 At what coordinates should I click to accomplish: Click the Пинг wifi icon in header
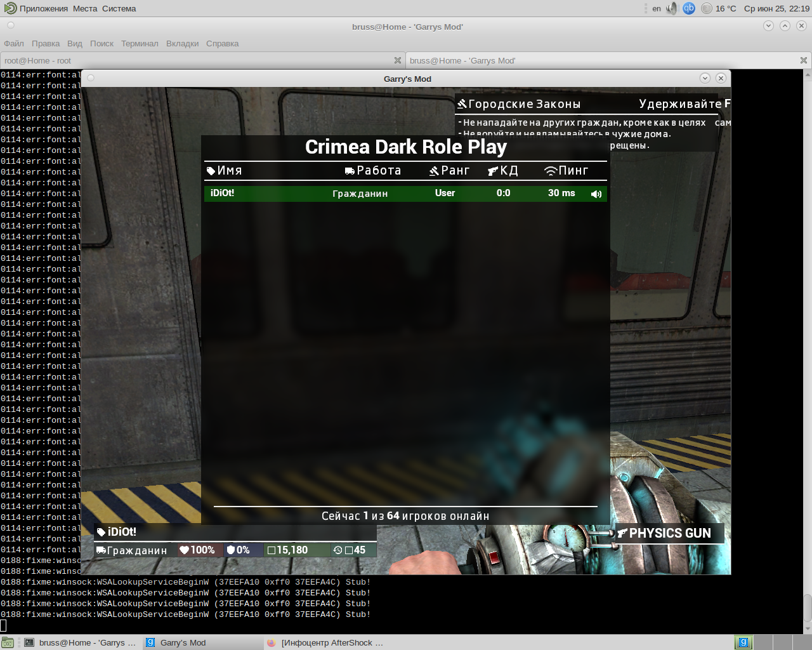point(551,171)
